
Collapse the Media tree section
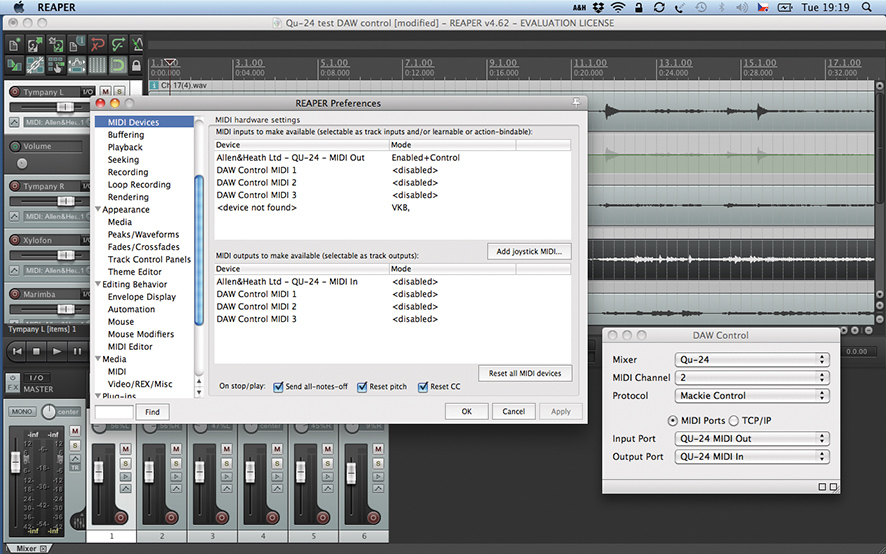(x=98, y=358)
